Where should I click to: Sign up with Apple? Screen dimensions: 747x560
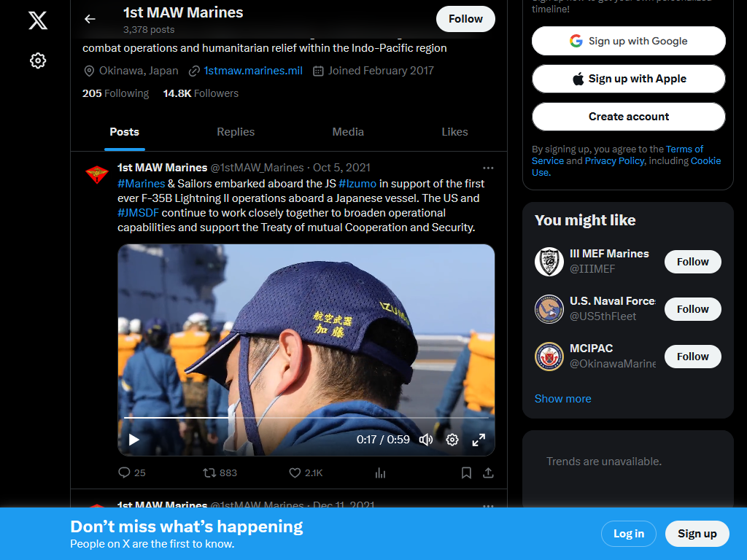point(628,79)
